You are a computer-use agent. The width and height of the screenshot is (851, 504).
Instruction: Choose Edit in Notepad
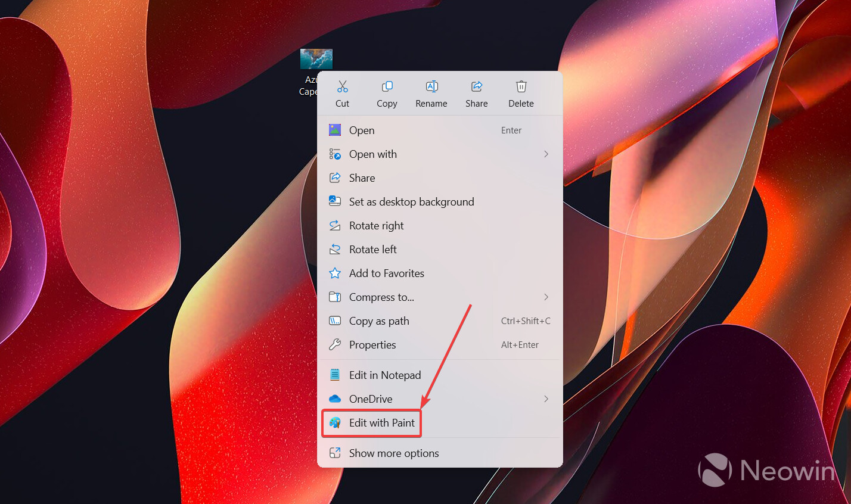pyautogui.click(x=440, y=375)
